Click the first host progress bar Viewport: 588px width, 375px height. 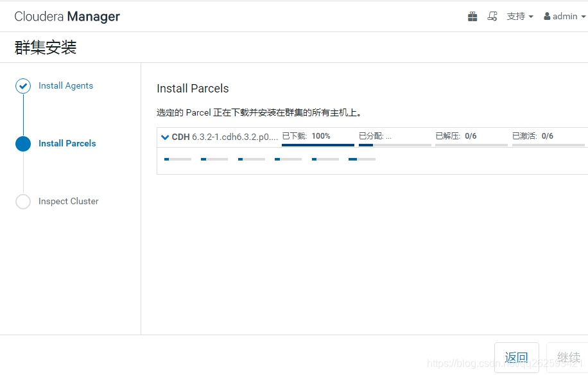point(178,159)
